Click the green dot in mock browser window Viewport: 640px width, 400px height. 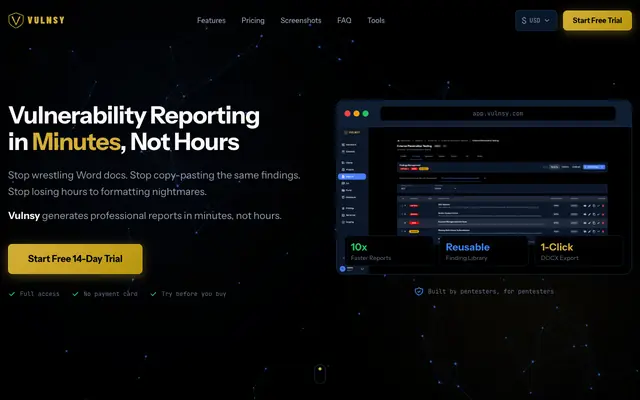click(x=365, y=113)
